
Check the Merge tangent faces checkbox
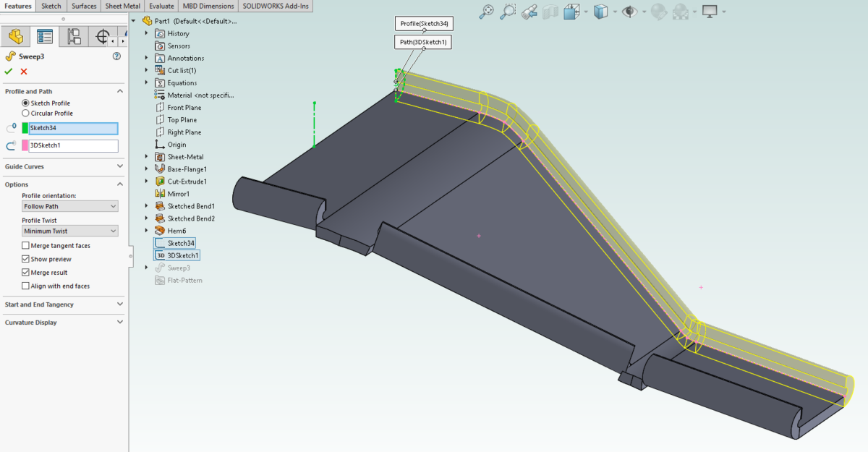pos(26,245)
